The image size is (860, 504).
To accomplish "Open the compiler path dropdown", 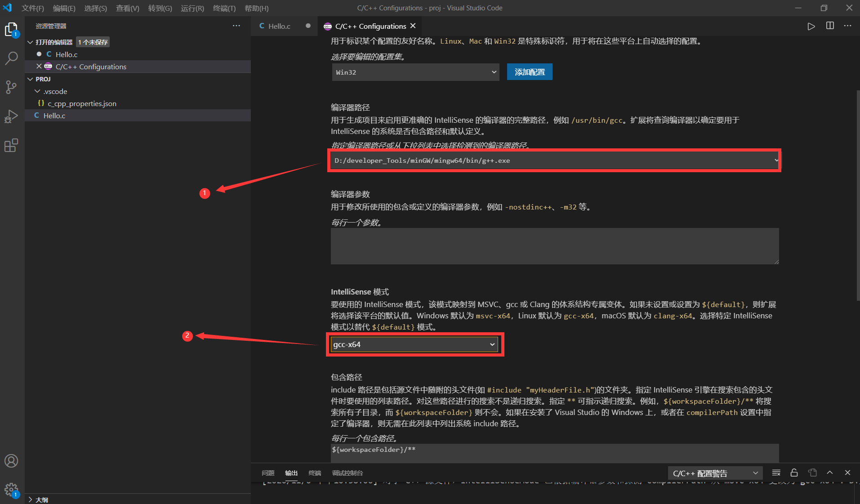I will click(555, 161).
